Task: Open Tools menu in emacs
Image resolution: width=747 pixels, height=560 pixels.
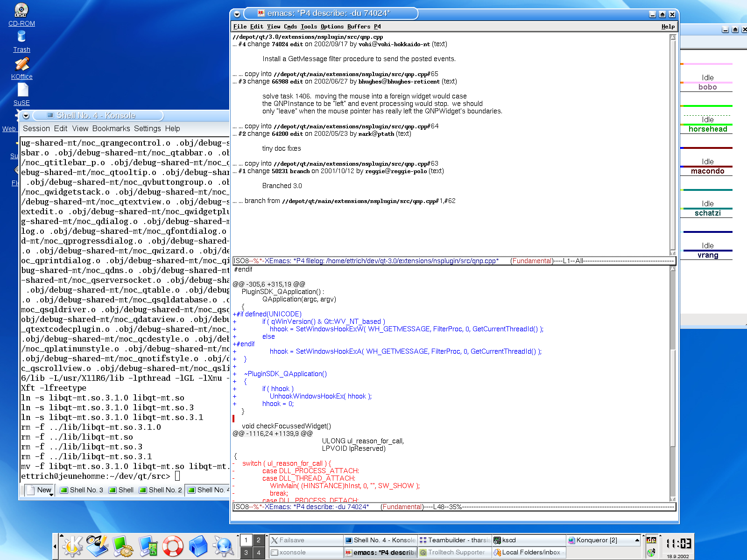Action: point(309,27)
